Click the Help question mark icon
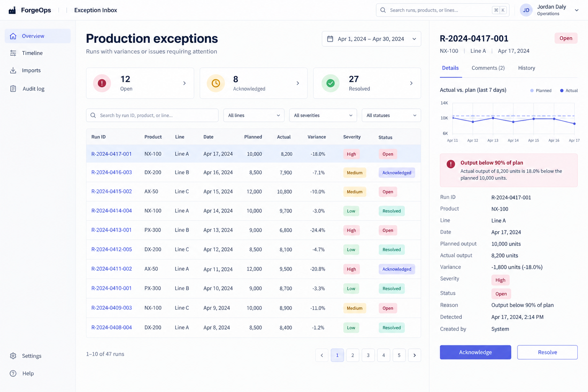The image size is (588, 392). click(x=13, y=373)
